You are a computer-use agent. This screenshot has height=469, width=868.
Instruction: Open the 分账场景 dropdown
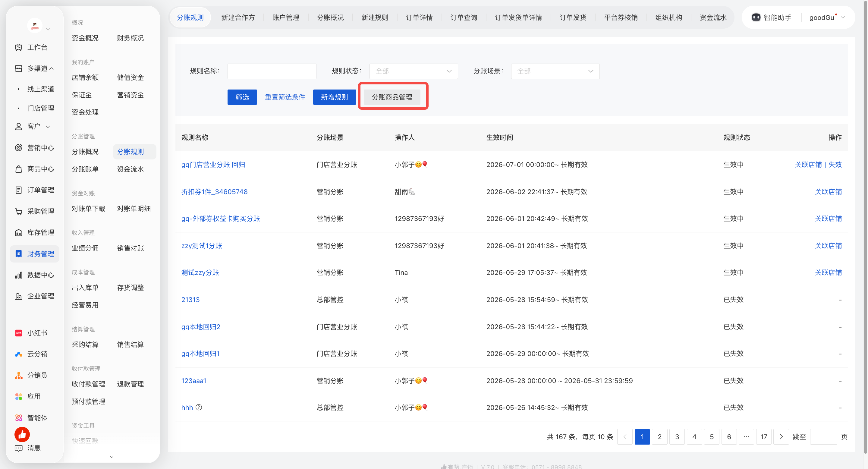pyautogui.click(x=555, y=71)
